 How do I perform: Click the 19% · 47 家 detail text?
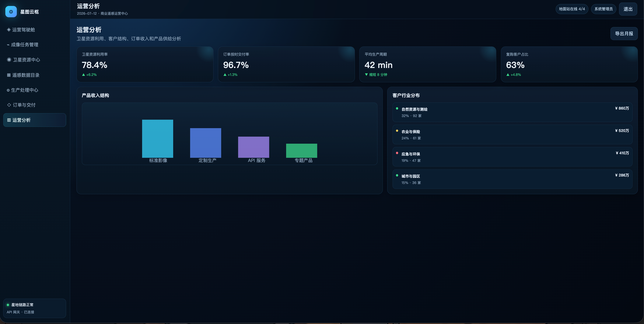coord(411,160)
